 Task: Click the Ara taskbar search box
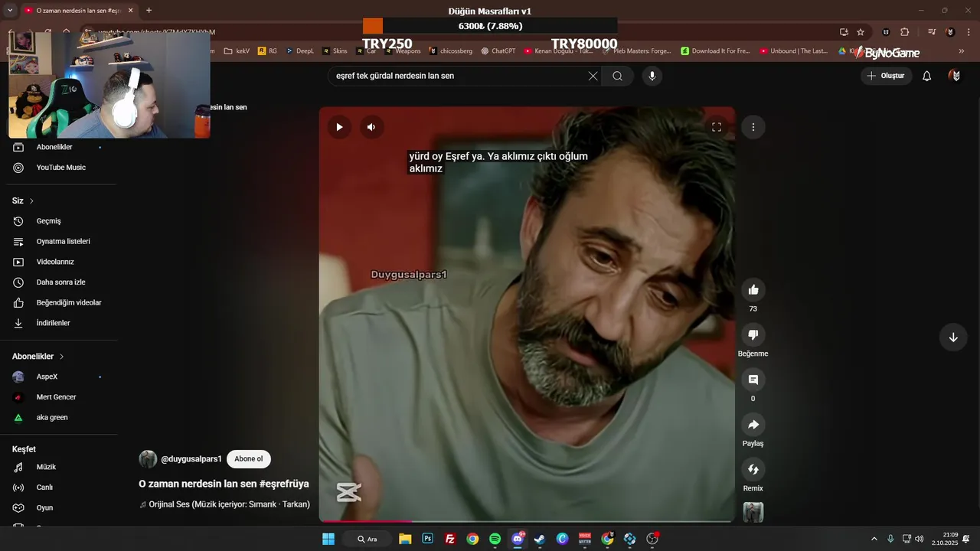tap(368, 539)
